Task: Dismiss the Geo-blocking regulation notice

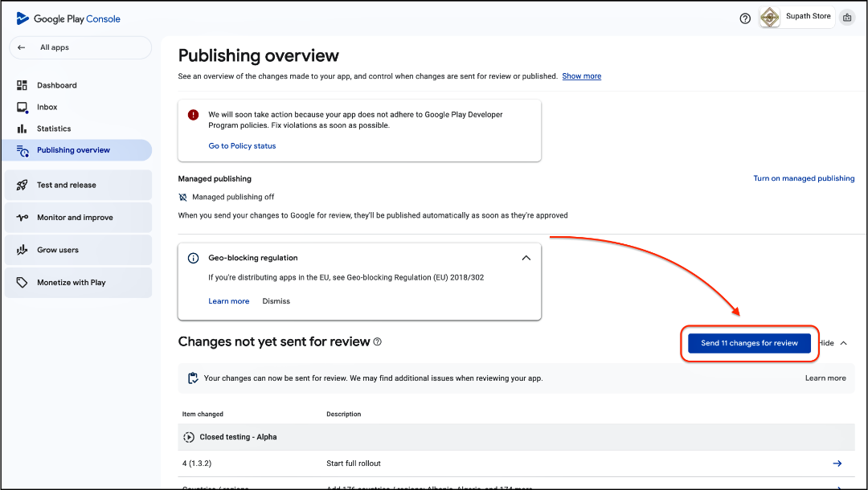Action: [276, 301]
